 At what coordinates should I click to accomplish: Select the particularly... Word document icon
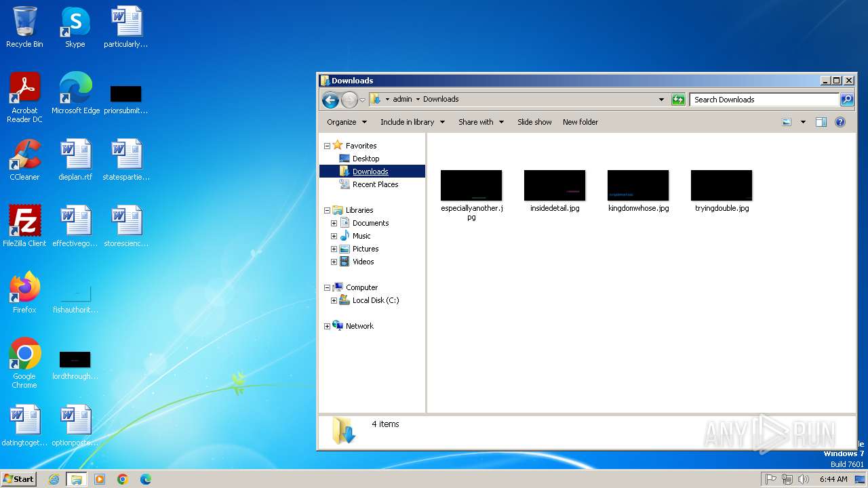pos(126,27)
